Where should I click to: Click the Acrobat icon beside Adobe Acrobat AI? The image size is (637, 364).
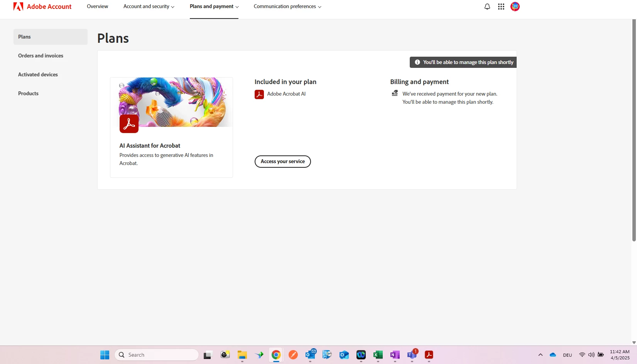coord(259,94)
